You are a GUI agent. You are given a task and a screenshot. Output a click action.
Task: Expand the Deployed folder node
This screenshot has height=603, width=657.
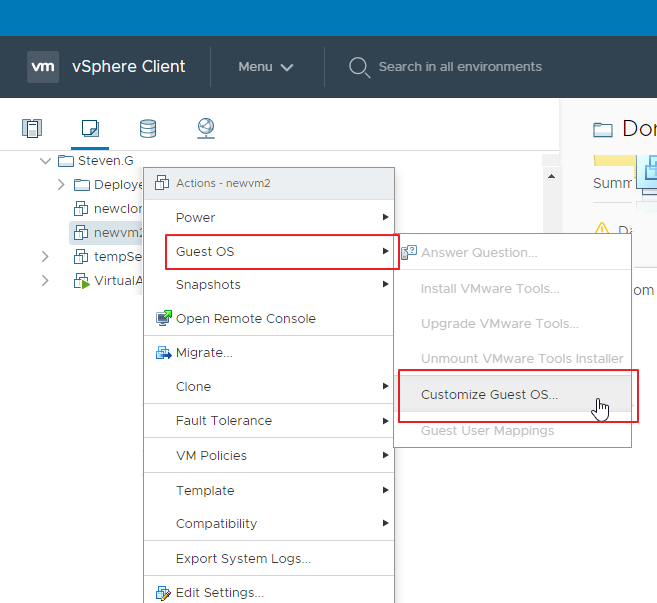[61, 184]
